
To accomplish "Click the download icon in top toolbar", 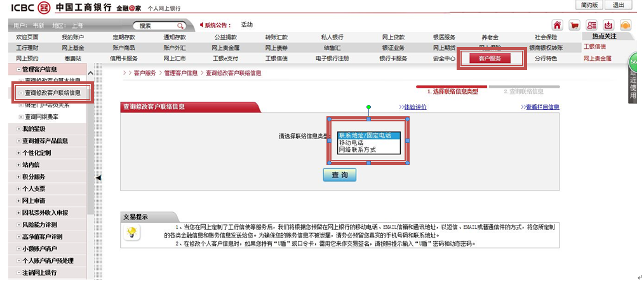I will click(x=608, y=25).
